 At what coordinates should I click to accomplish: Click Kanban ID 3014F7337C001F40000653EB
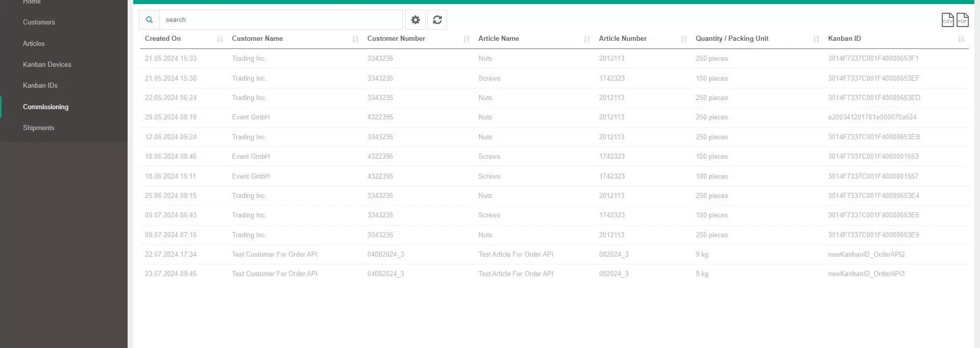point(874,137)
